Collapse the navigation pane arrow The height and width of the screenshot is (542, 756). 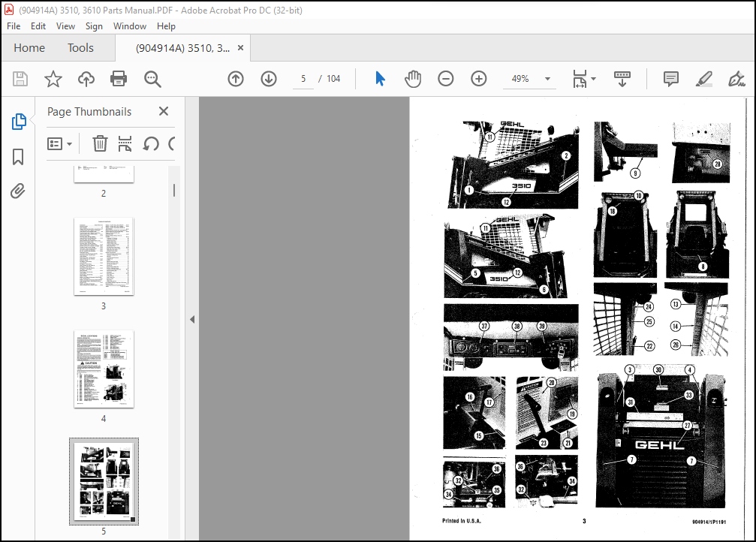point(192,319)
